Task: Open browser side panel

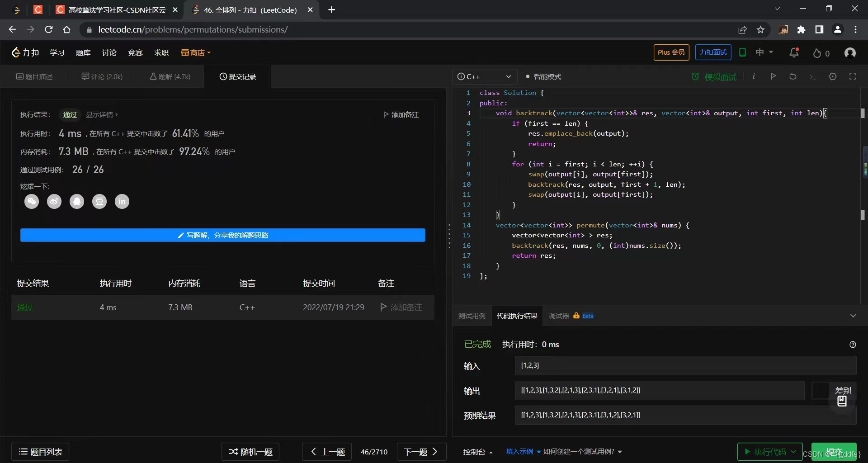Action: coord(819,30)
